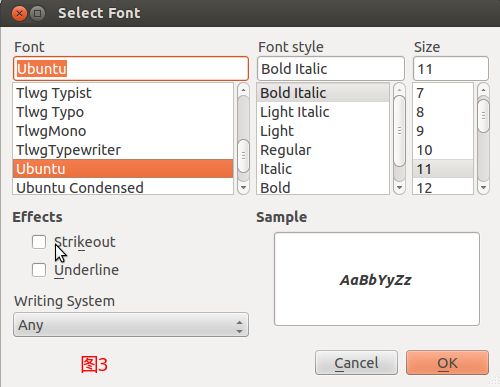The image size is (500, 387).
Task: Confirm with the OK button
Action: pos(447,363)
